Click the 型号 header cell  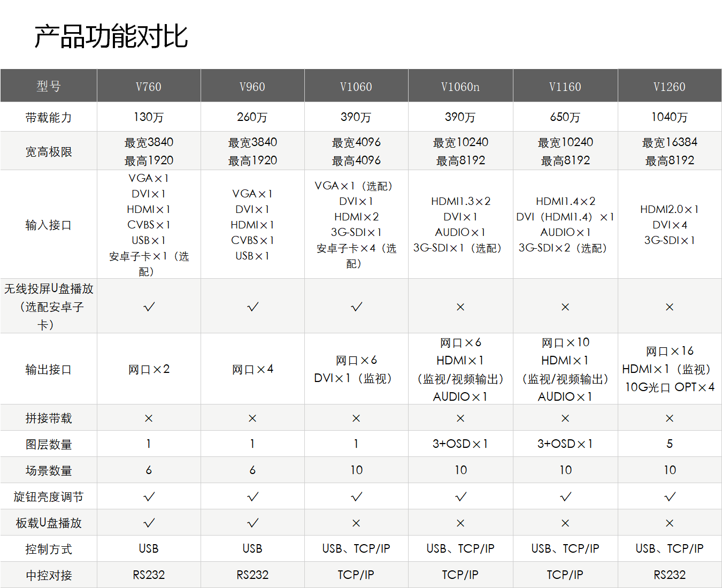[48, 86]
